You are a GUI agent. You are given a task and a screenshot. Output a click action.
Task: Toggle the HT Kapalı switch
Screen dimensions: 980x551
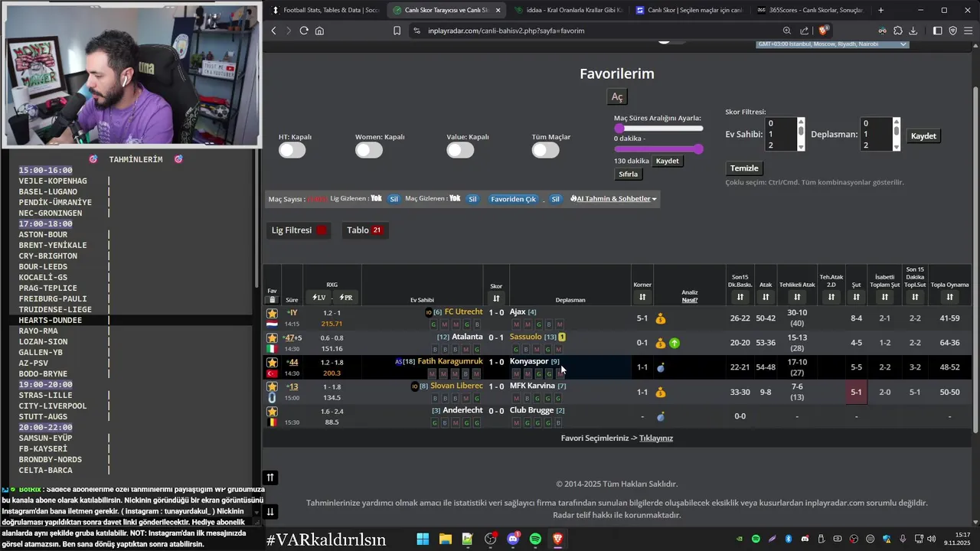292,150
